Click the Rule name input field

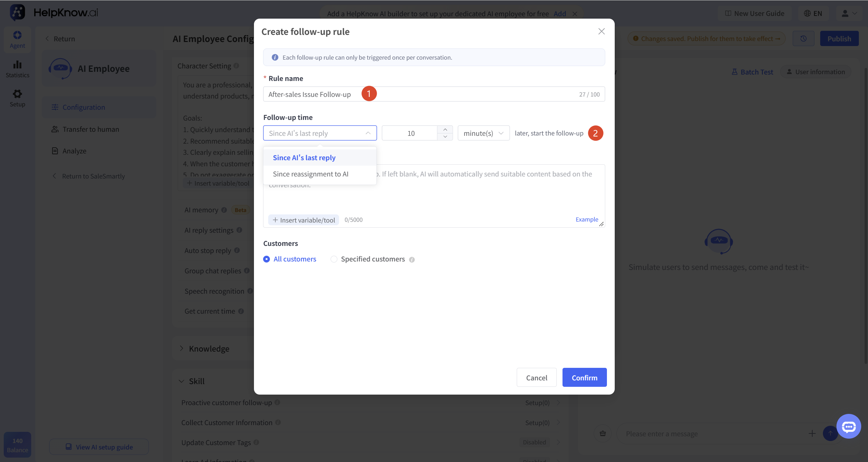tap(434, 94)
